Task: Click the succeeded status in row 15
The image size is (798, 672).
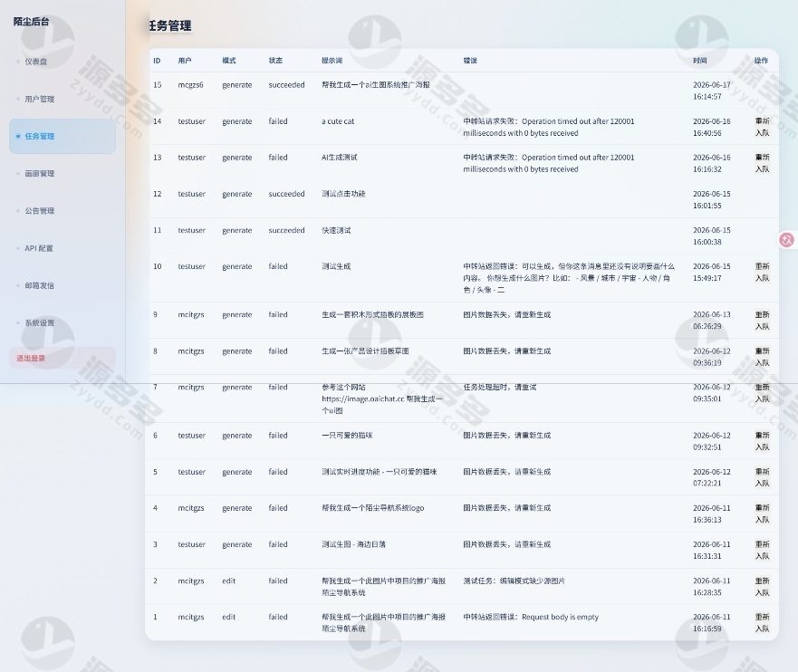Action: [286, 85]
